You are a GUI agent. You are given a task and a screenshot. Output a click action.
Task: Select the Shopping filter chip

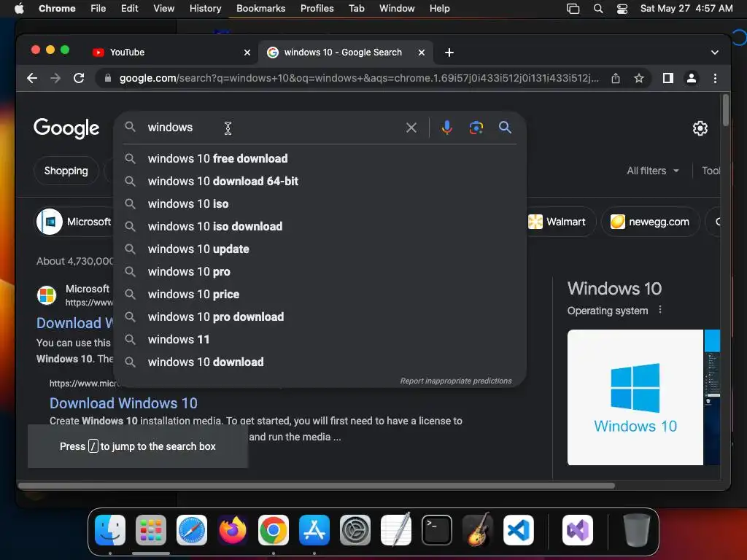pyautogui.click(x=66, y=171)
